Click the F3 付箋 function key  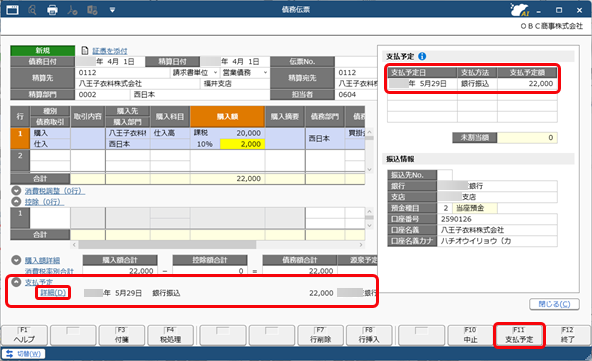tap(122, 335)
